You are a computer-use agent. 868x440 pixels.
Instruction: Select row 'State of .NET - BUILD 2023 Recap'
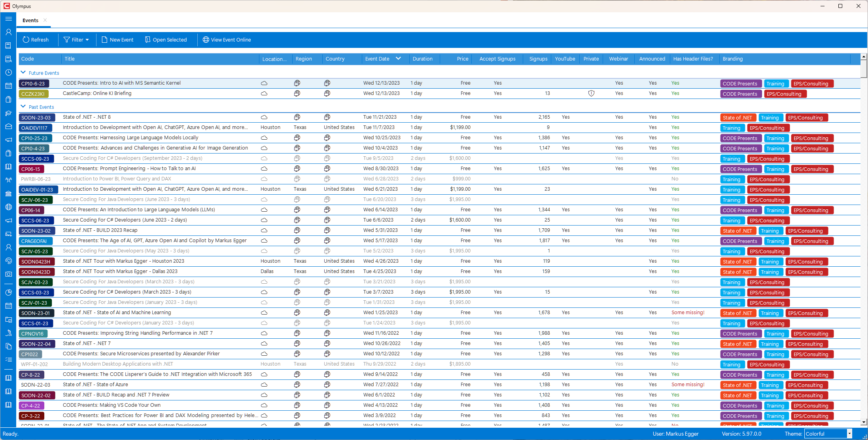point(439,230)
